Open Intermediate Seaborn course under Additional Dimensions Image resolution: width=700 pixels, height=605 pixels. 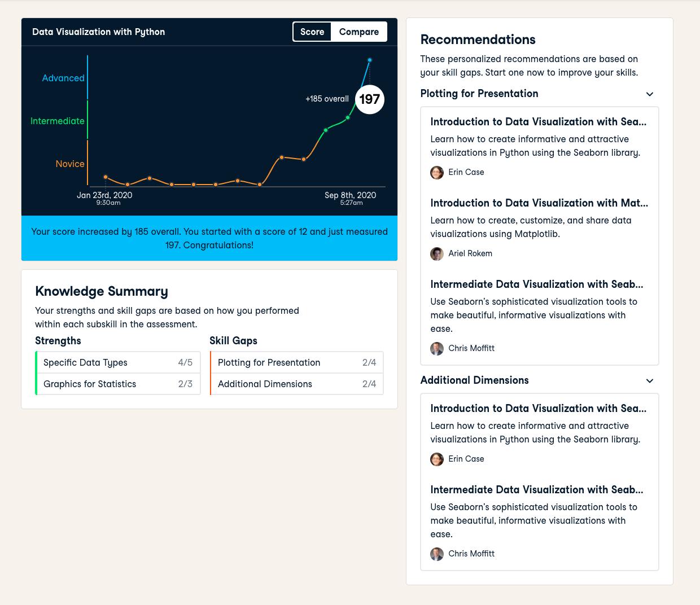point(536,490)
